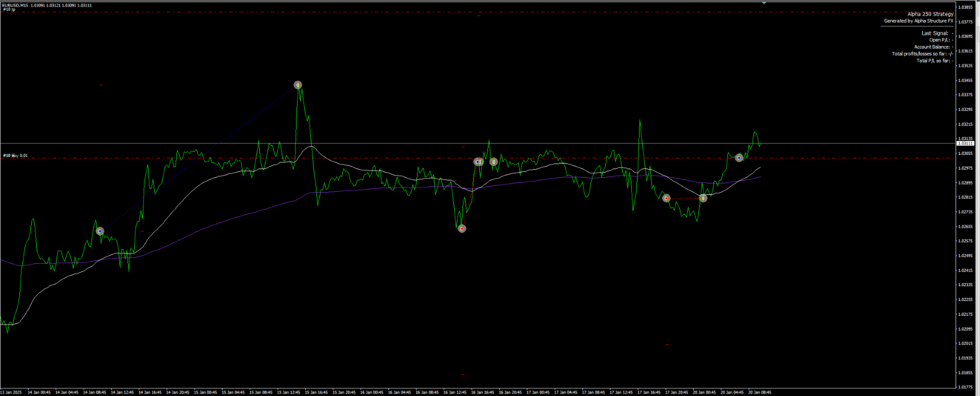Select the red sell marker at the 16 Jan low
980x396 pixels.
pos(462,228)
